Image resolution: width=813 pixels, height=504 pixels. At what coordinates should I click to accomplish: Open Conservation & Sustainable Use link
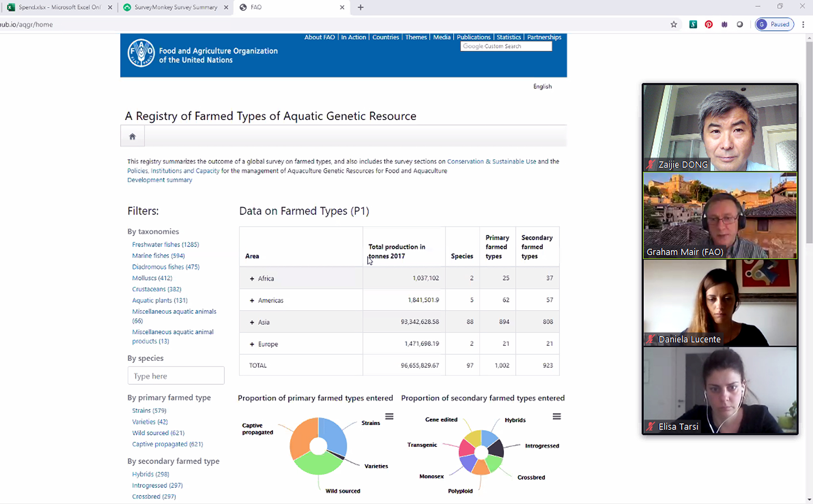tap(491, 161)
